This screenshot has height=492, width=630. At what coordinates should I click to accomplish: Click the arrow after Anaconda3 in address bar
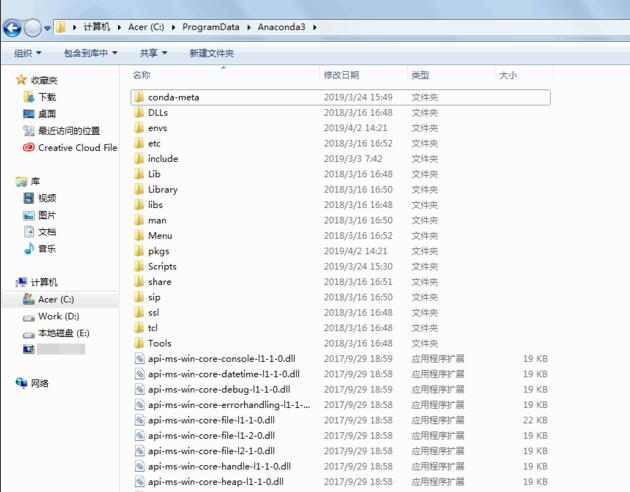click(x=316, y=27)
